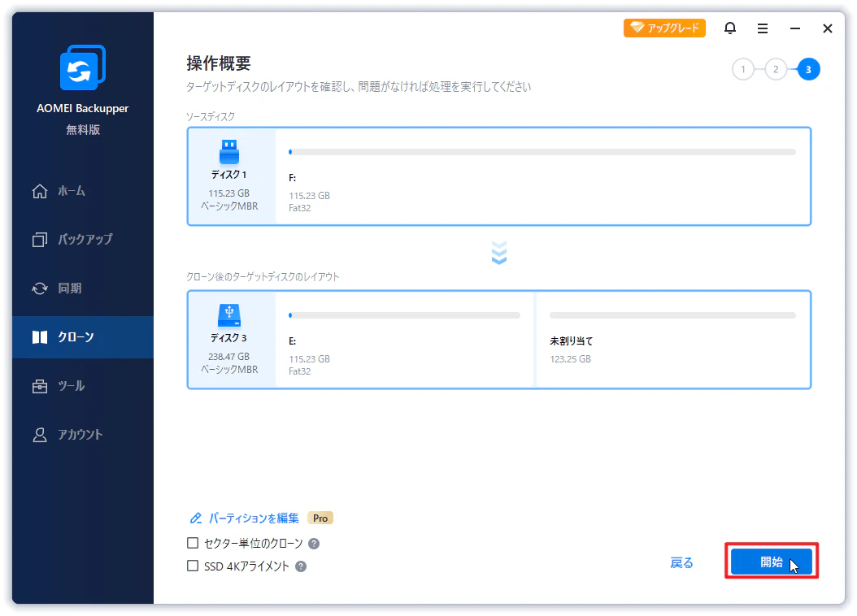Click the アップグレード upgrade button
Image resolution: width=857 pixels, height=616 pixels.
pos(664,28)
